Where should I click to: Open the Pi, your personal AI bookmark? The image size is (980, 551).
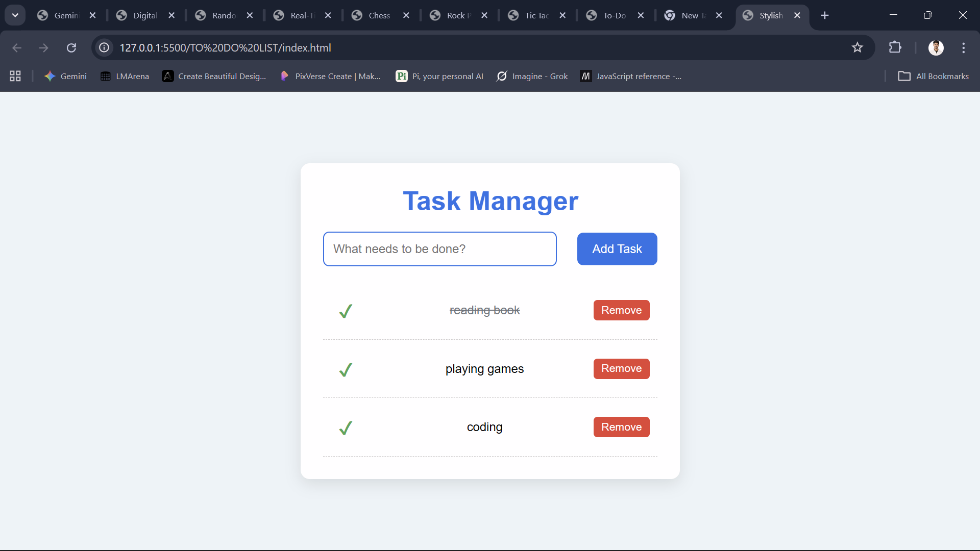click(439, 76)
